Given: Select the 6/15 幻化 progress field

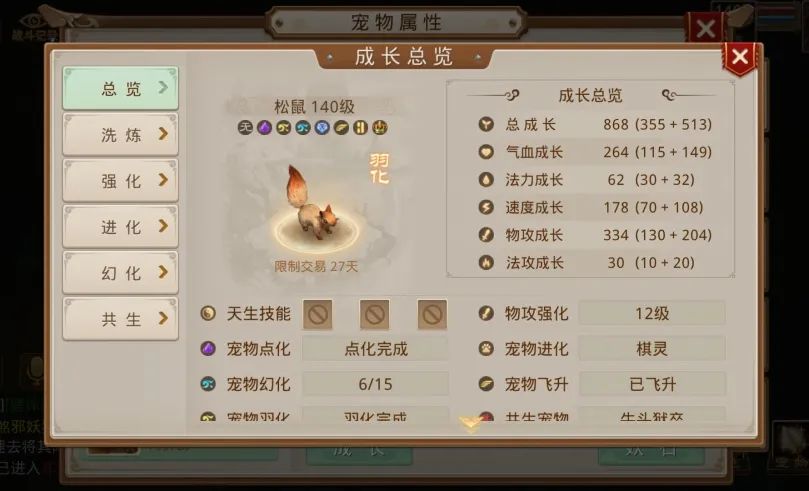Looking at the screenshot, I should pyautogui.click(x=376, y=384).
